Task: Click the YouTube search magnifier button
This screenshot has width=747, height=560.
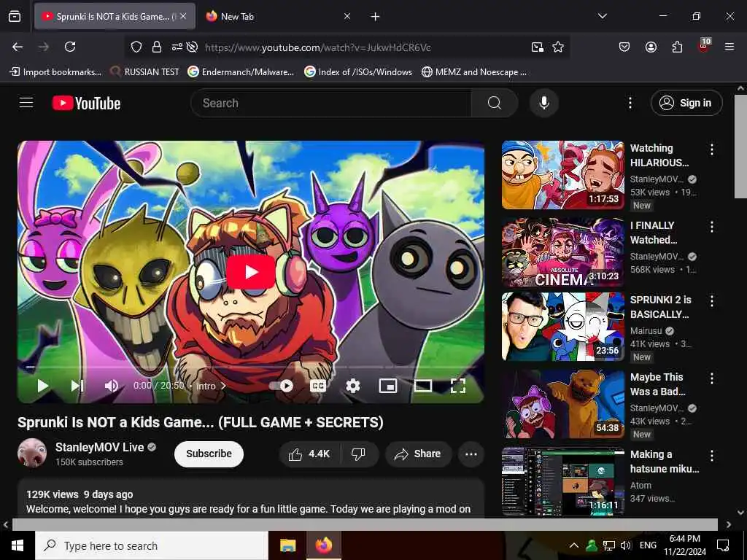Action: point(495,103)
